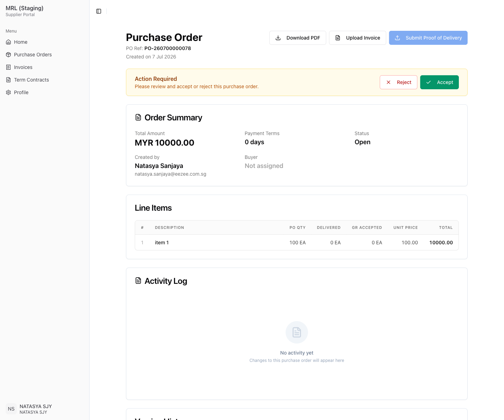Click the Home house icon
Viewport: 504px width, 420px height.
tap(8, 42)
